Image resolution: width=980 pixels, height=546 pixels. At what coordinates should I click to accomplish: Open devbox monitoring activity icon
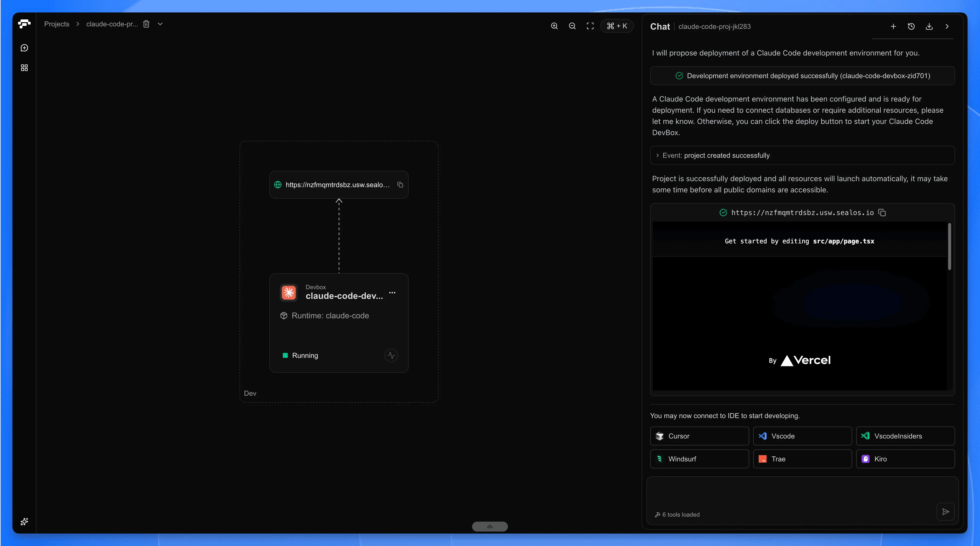pyautogui.click(x=391, y=355)
